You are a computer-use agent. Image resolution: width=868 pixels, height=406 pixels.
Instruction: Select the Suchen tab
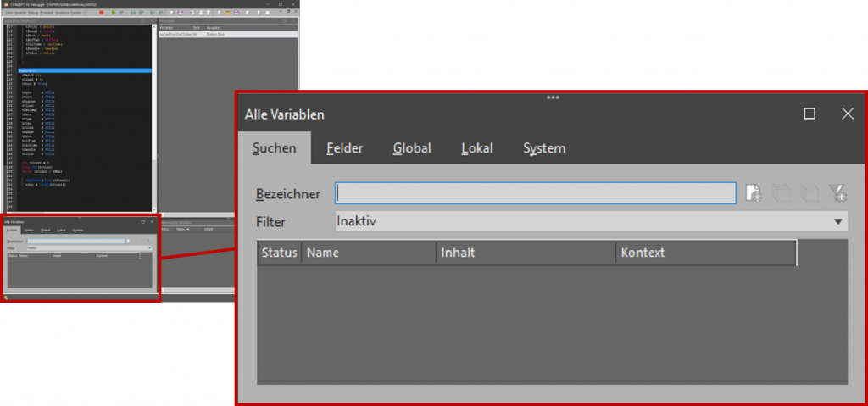coord(274,148)
